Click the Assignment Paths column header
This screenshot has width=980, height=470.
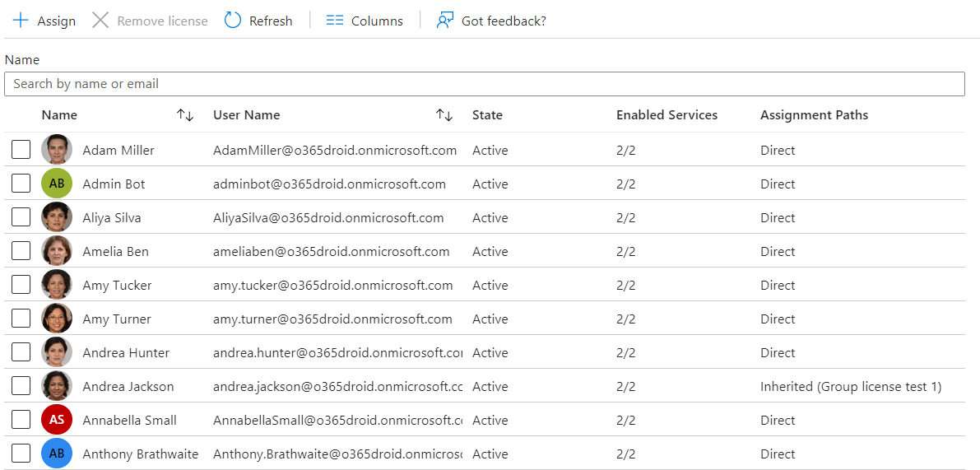click(814, 115)
